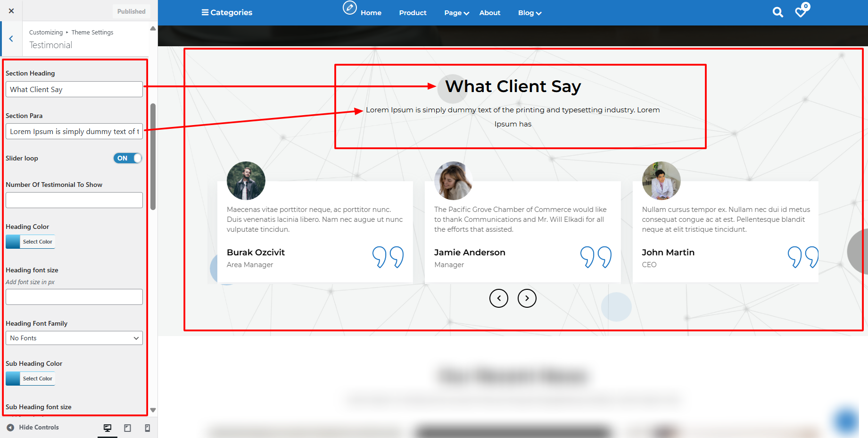The image size is (868, 438).
Task: Go to previous testimonial slide arrow
Action: [498, 298]
